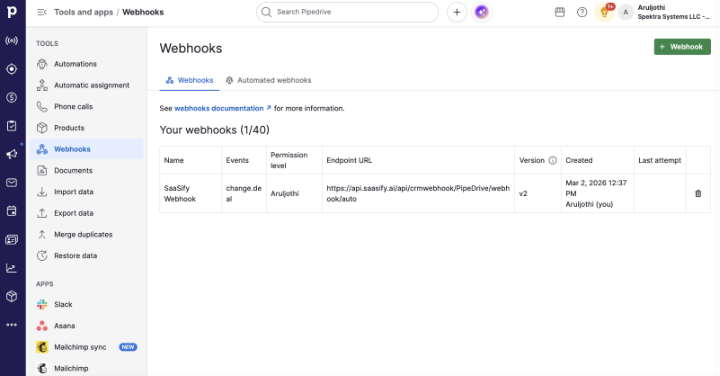Click Aruljothi Spektra Systems account name
The height and width of the screenshot is (376, 720).
click(673, 12)
